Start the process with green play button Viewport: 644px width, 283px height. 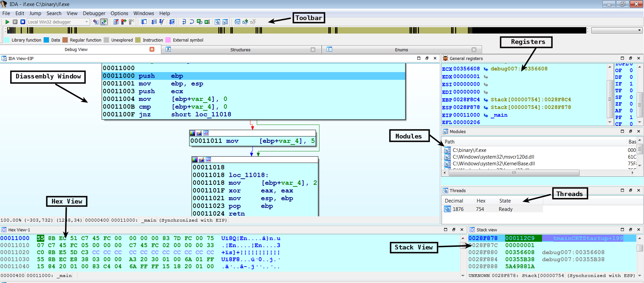[x=7, y=22]
